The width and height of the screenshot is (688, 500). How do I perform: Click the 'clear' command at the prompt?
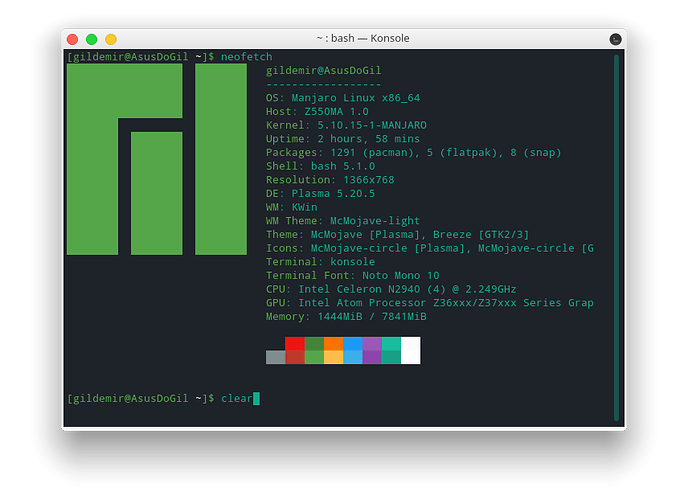[236, 398]
